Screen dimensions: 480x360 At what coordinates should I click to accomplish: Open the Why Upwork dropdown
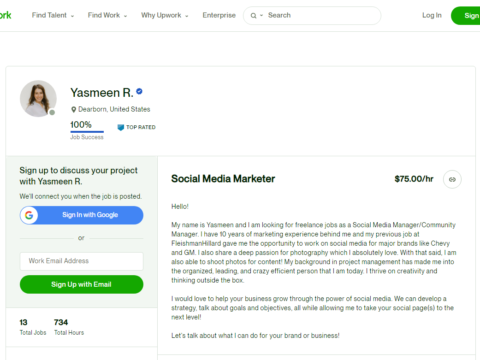(x=165, y=15)
